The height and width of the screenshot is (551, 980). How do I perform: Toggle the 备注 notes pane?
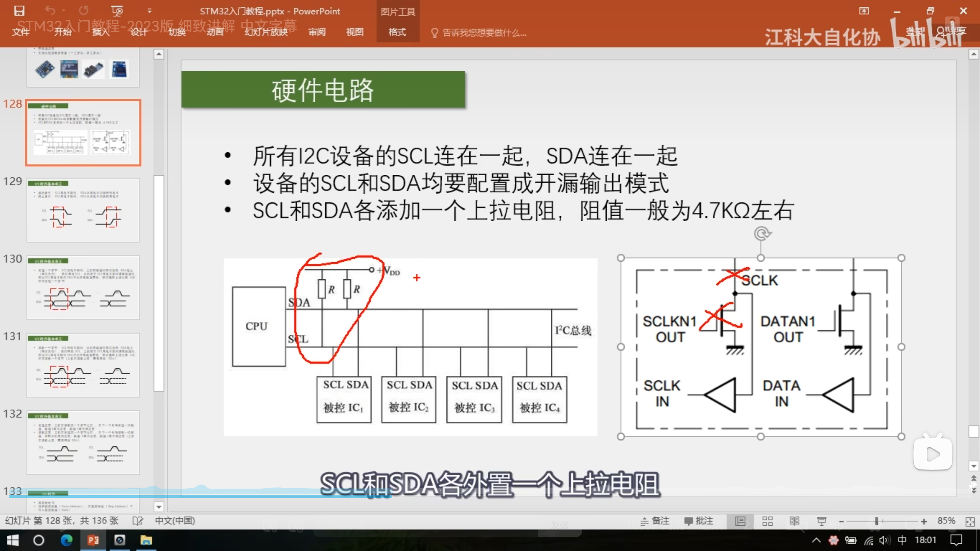pyautogui.click(x=655, y=521)
